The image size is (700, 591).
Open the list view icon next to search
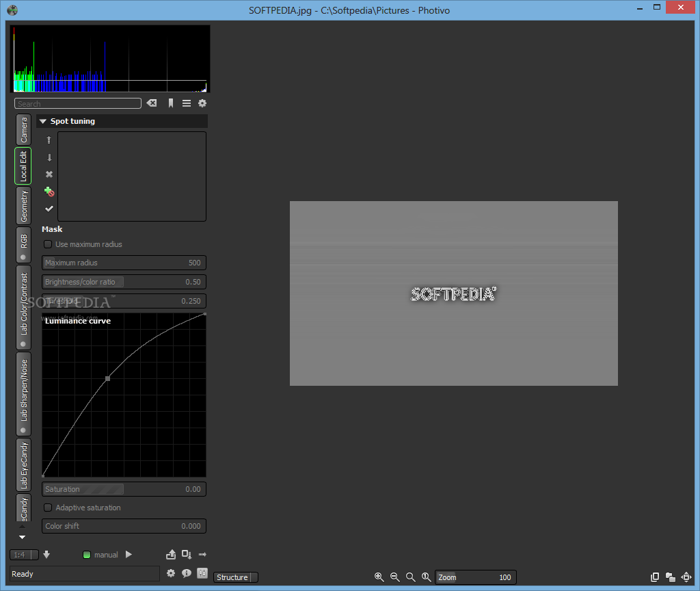[x=187, y=103]
